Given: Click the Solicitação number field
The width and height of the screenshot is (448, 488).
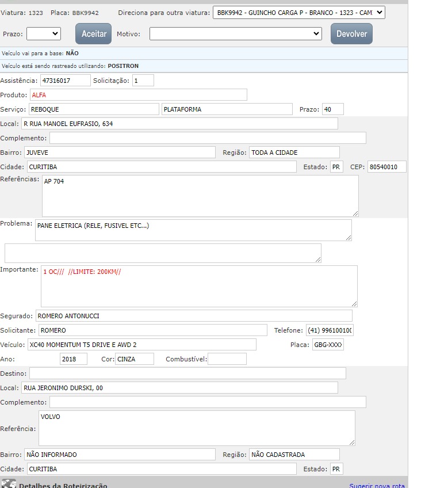Looking at the screenshot, I should point(143,81).
